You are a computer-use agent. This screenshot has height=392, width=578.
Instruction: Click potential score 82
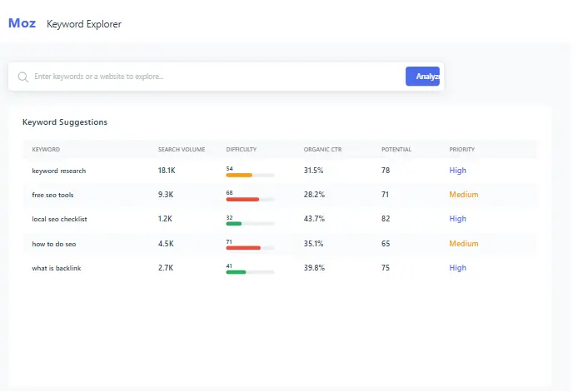coord(386,219)
